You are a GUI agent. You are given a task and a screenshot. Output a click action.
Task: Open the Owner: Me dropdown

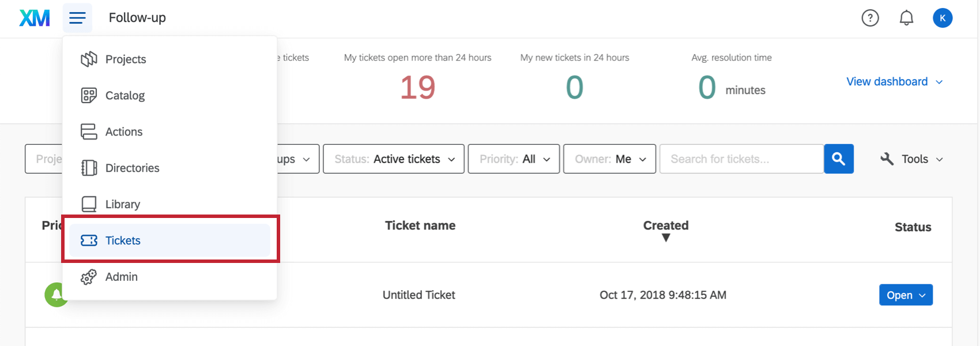click(x=609, y=159)
